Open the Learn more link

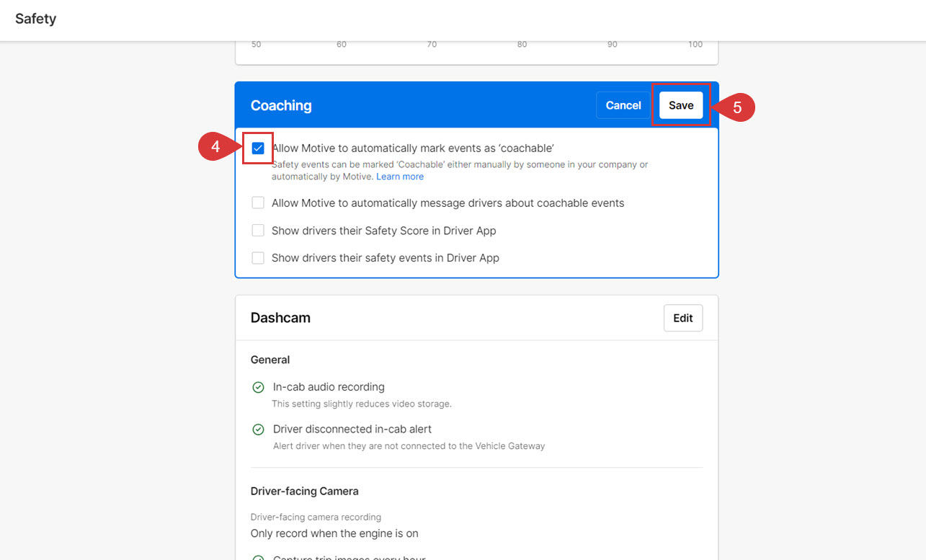point(400,177)
